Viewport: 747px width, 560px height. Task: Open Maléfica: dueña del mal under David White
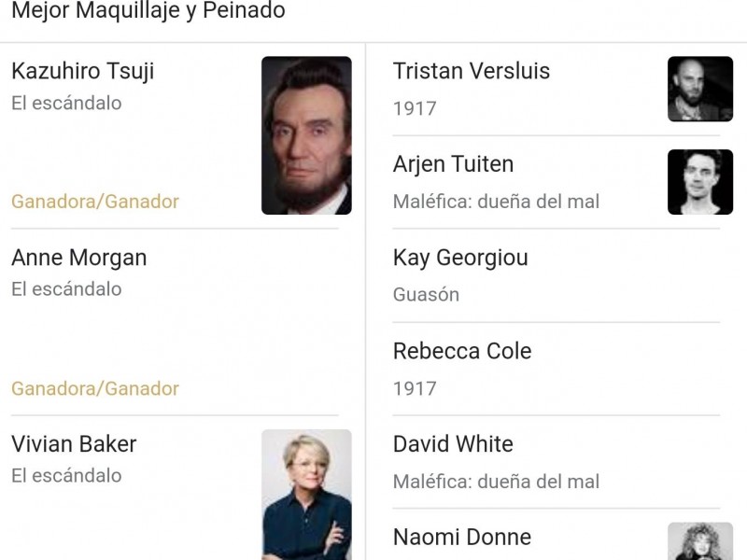click(496, 482)
